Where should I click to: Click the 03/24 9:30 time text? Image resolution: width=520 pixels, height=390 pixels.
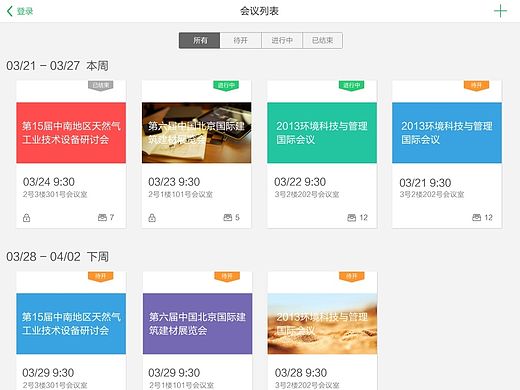tap(49, 182)
